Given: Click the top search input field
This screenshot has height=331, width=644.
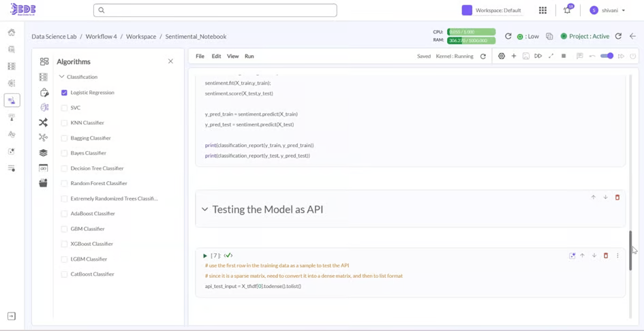Looking at the screenshot, I should click(x=215, y=10).
